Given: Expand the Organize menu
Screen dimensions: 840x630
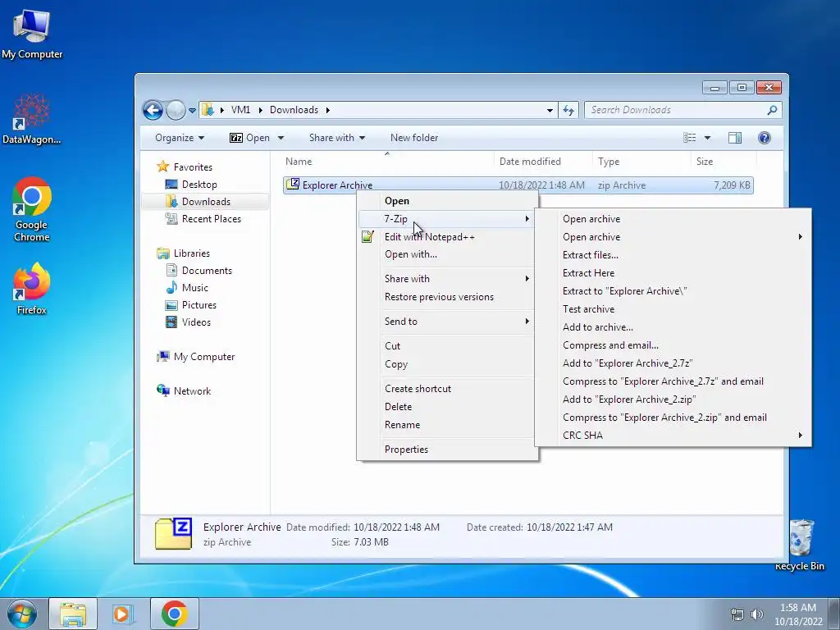Looking at the screenshot, I should point(180,138).
